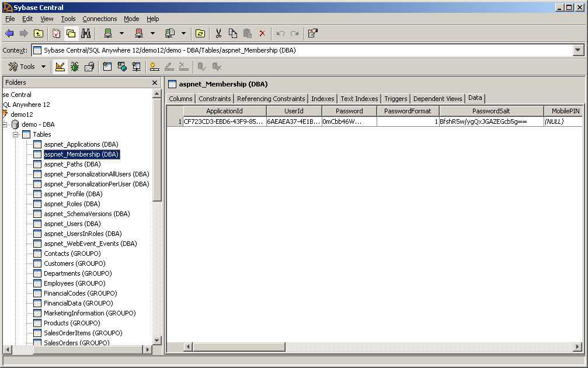Select FinancialData (GROUPO) table in tree
The width and height of the screenshot is (588, 368).
(78, 304)
